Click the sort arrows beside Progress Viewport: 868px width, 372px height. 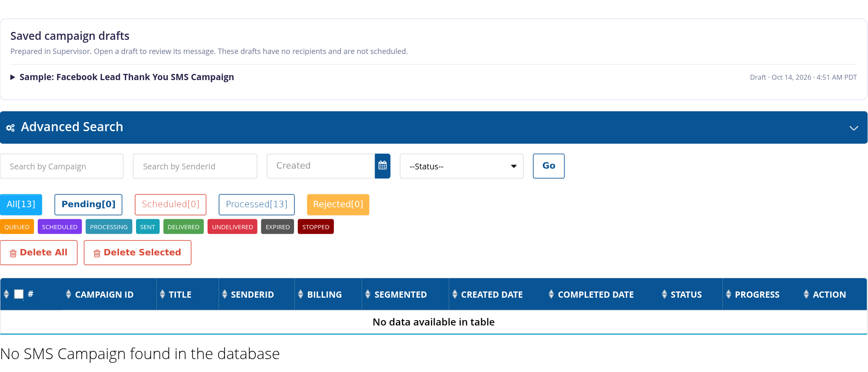click(x=729, y=294)
